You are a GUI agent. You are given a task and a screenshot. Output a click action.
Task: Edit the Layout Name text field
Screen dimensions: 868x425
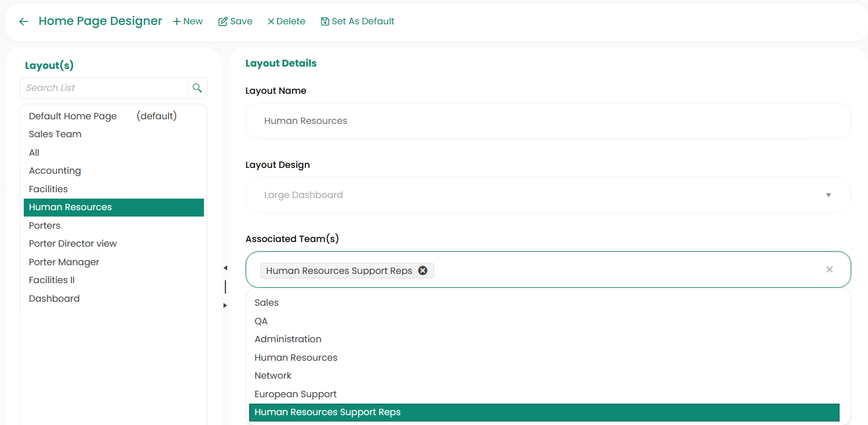click(548, 121)
